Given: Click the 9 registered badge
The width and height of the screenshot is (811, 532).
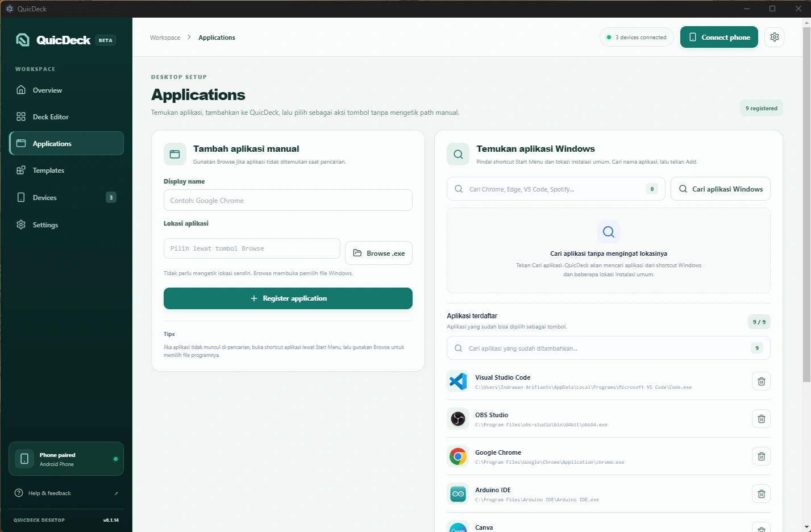Looking at the screenshot, I should [x=762, y=108].
